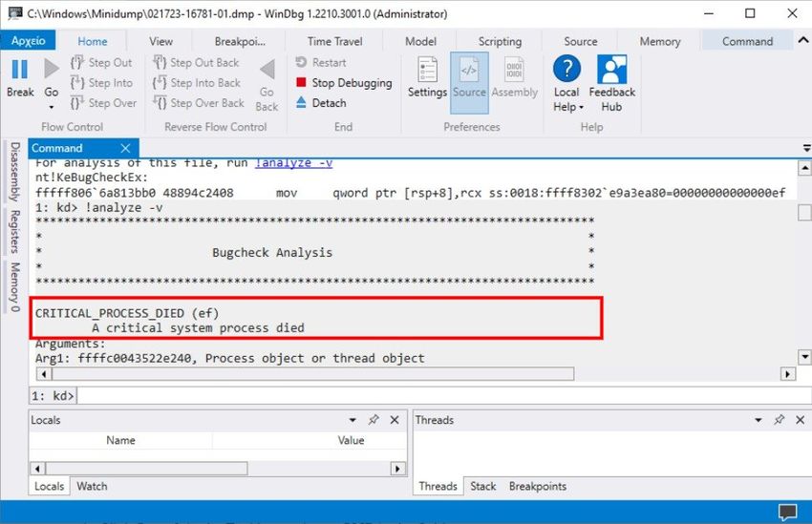The height and width of the screenshot is (524, 812).
Task: Click the Value column header in Locals
Action: (352, 440)
